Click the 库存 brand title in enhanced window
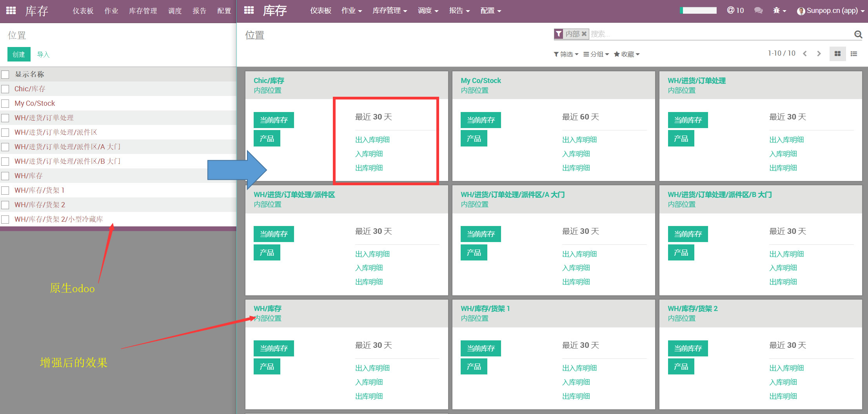The height and width of the screenshot is (414, 868). click(275, 11)
